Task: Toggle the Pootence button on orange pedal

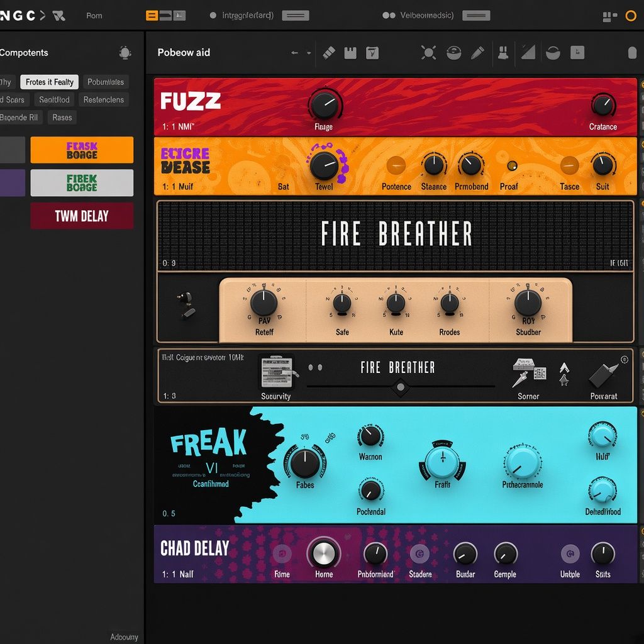Action: pyautogui.click(x=396, y=165)
